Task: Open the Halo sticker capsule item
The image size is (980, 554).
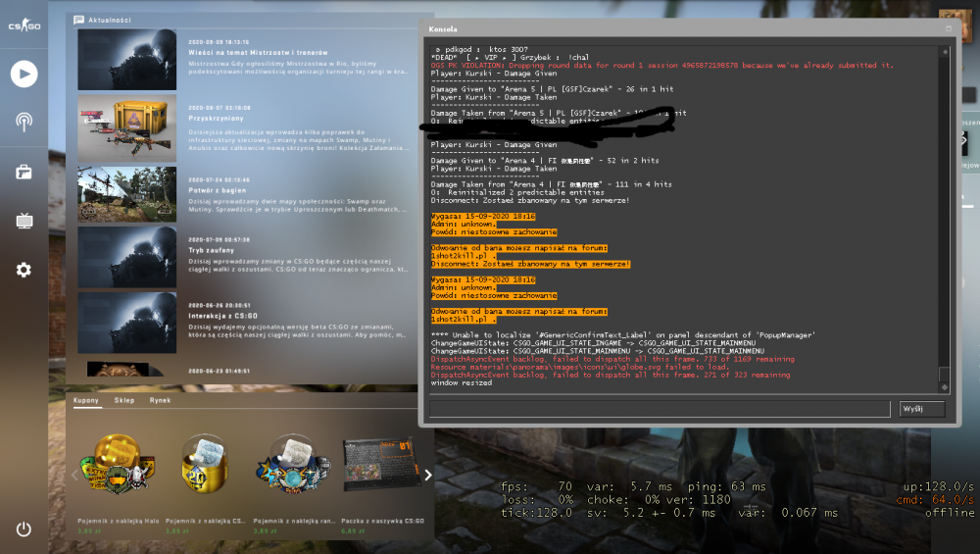Action: coord(118,464)
